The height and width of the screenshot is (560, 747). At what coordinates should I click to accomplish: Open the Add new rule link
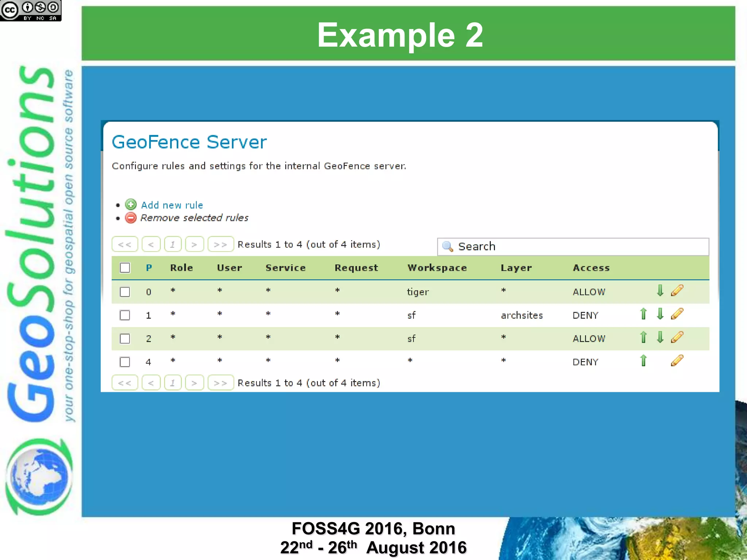tap(172, 205)
